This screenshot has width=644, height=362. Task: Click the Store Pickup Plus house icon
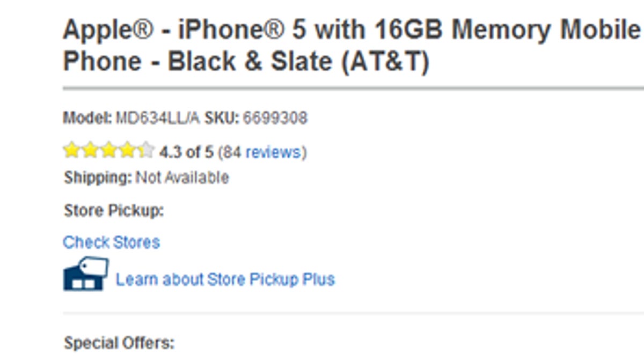pos(86,274)
